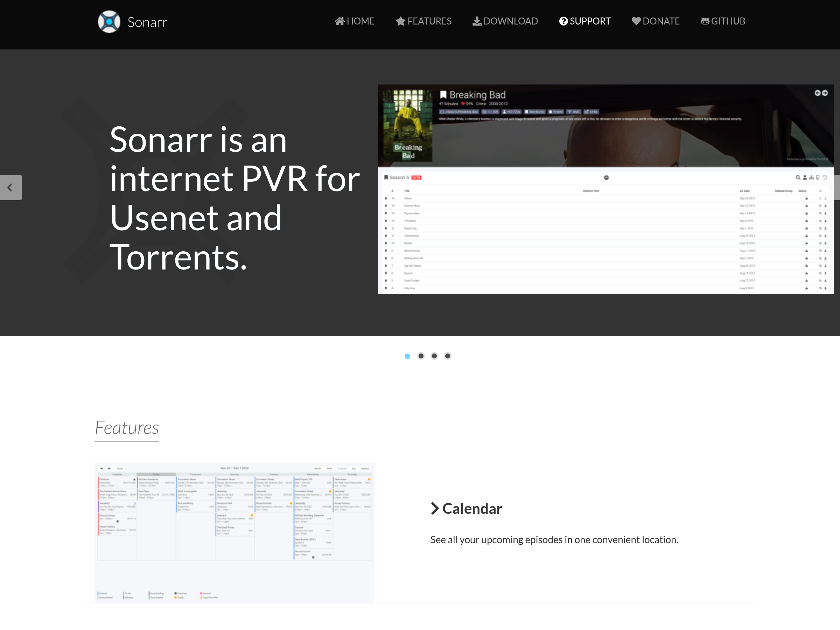Select the second carousel indicator dot
840x630 pixels.
[x=421, y=356]
